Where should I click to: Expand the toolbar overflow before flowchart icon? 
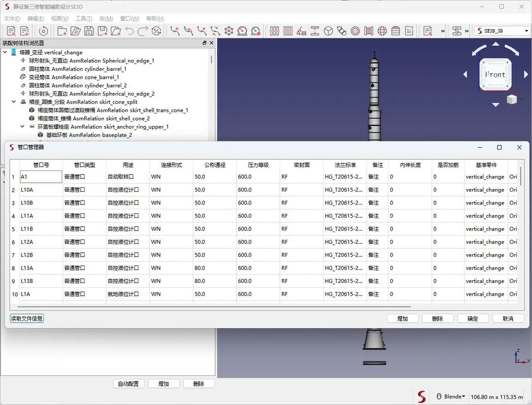[442, 31]
